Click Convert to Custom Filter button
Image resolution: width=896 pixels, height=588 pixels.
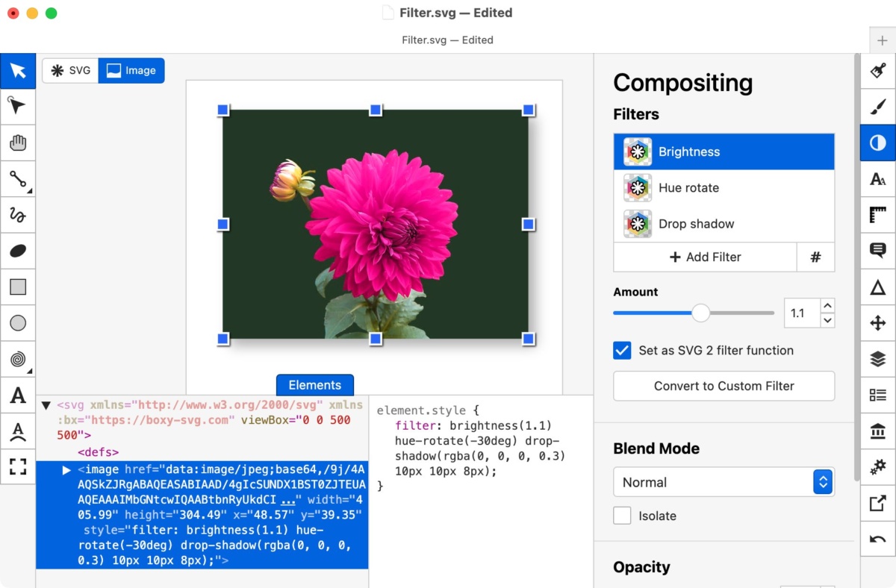(724, 386)
